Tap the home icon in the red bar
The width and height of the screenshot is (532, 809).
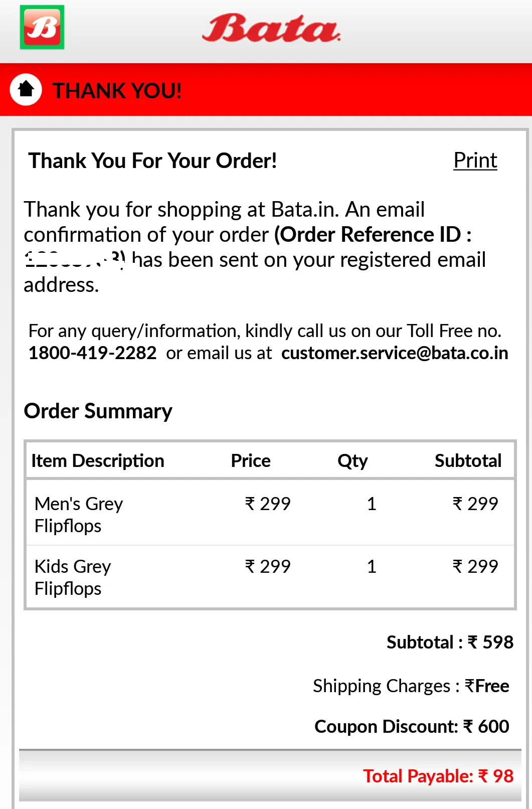coord(26,90)
